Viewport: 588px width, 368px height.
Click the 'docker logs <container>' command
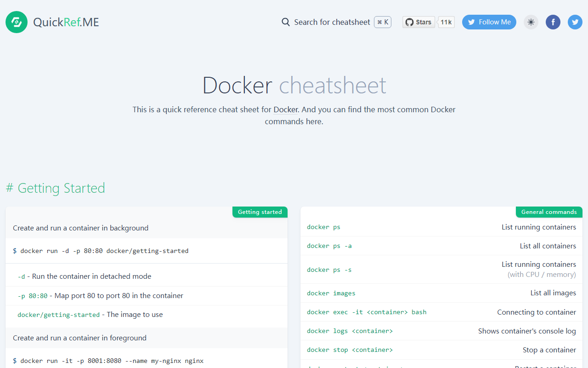pyautogui.click(x=350, y=331)
